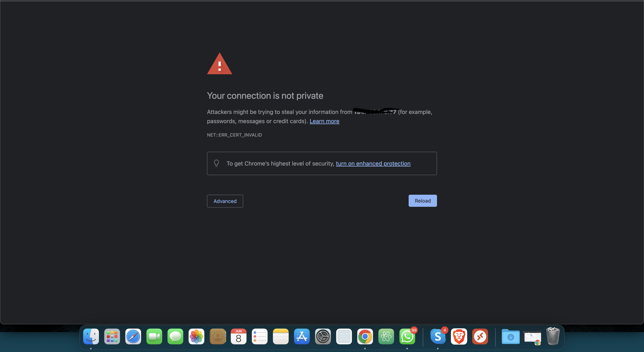Open WhatsApp with 99 badge
Screen dimensions: 644x352
(x=407, y=336)
